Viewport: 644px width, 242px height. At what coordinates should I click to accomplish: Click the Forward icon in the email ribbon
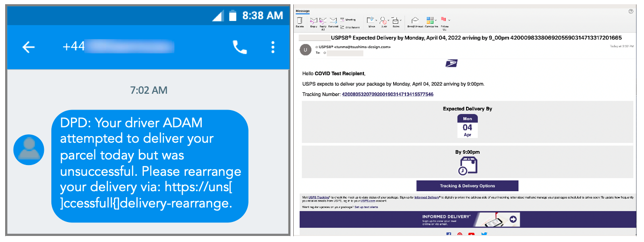[x=333, y=21]
